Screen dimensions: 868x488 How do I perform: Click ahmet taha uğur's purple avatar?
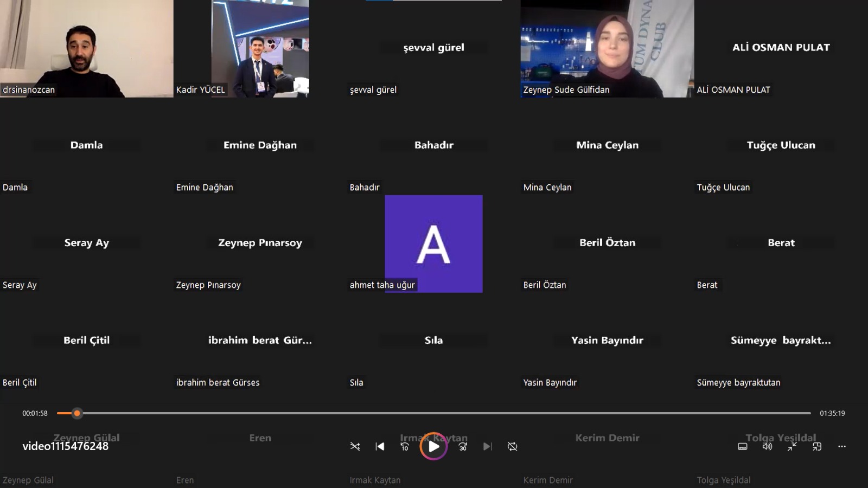tap(433, 243)
